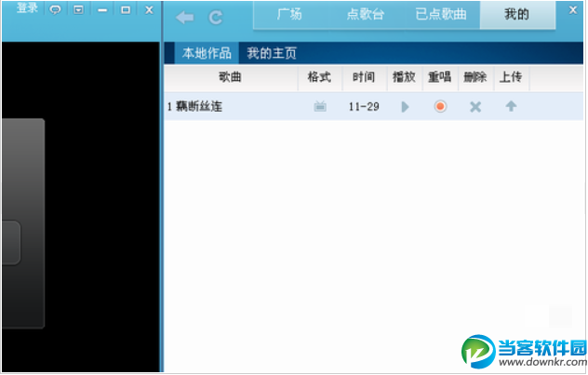Open the 已点歌曲 tab
The image size is (588, 375).
[441, 14]
